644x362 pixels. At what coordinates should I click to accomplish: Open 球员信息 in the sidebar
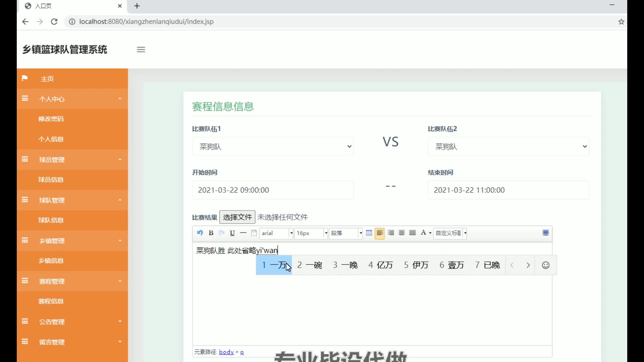pyautogui.click(x=51, y=180)
